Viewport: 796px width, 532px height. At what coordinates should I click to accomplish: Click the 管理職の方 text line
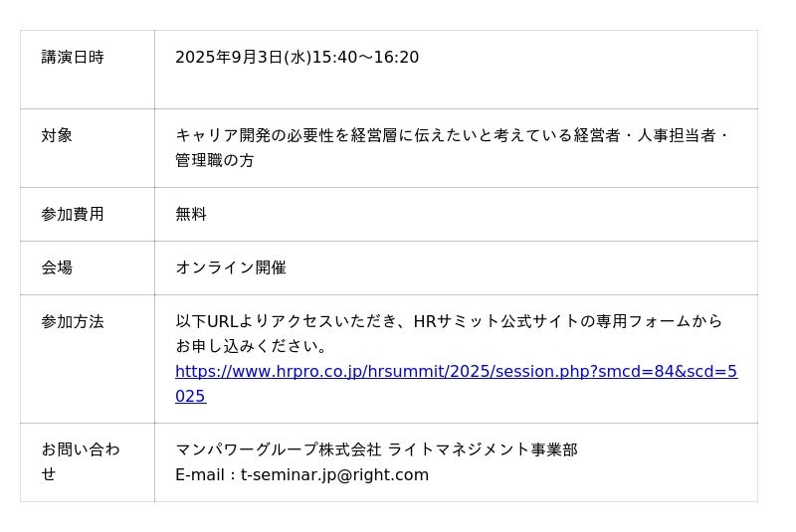[x=215, y=160]
